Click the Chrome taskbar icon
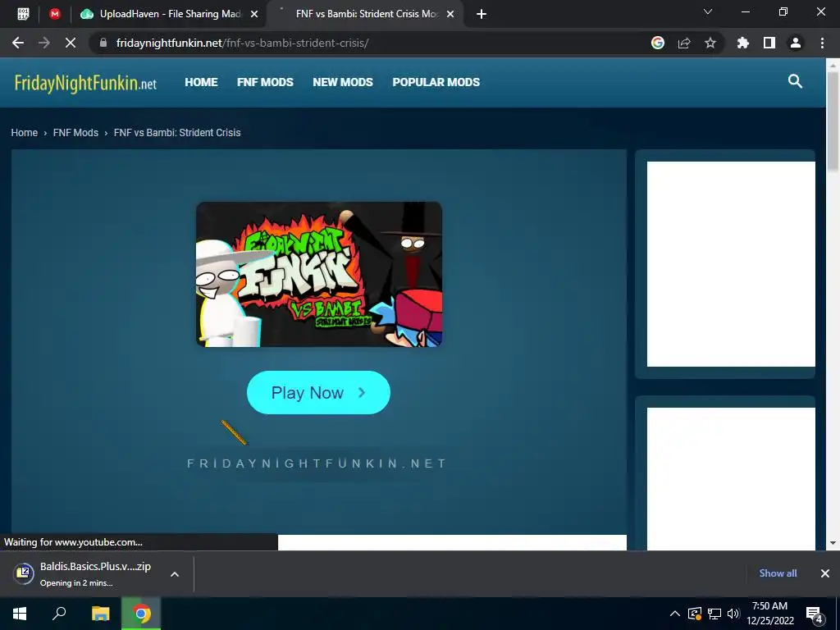840x630 pixels. 141,614
